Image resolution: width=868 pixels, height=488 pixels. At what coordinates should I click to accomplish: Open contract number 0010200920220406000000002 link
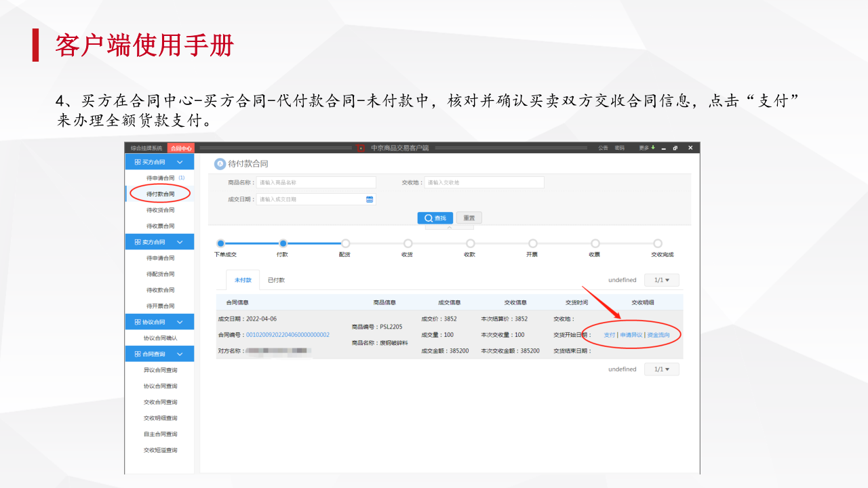(x=288, y=335)
